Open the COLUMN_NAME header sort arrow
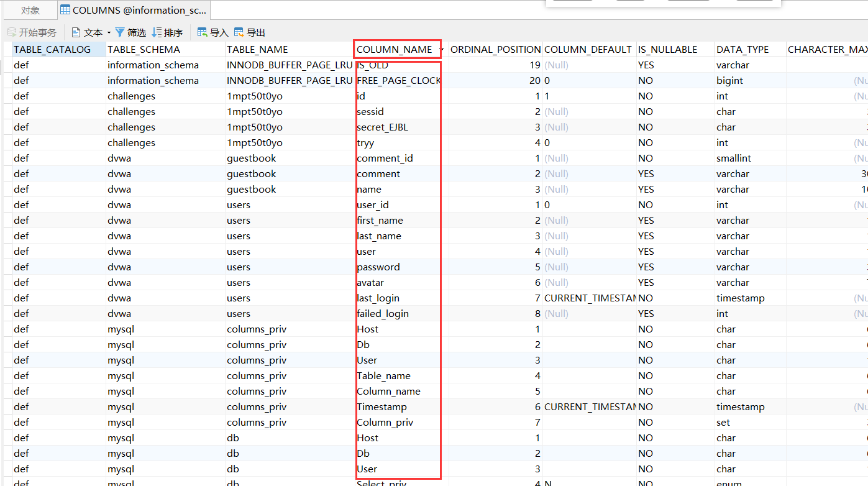 [441, 50]
